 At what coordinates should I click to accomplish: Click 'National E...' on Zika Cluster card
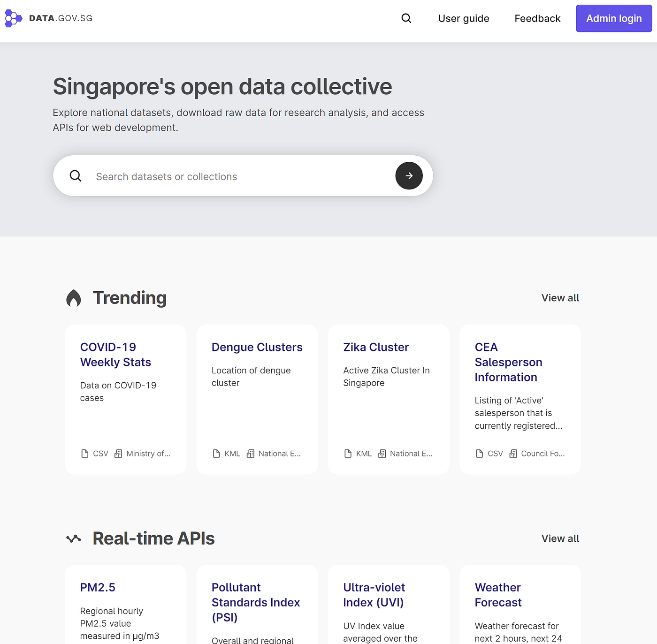(411, 454)
